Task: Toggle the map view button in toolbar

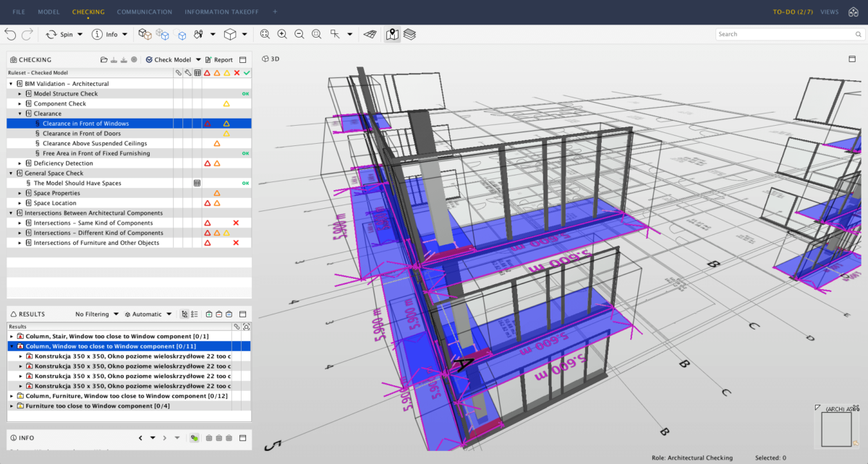Action: pyautogui.click(x=392, y=34)
